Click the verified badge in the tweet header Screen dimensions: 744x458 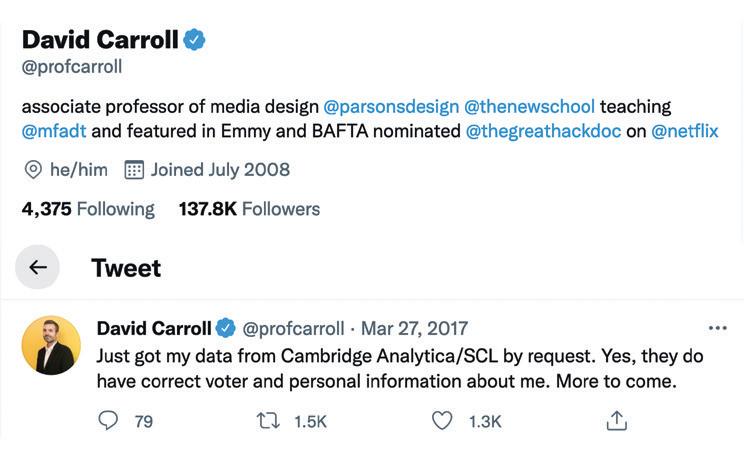click(227, 328)
